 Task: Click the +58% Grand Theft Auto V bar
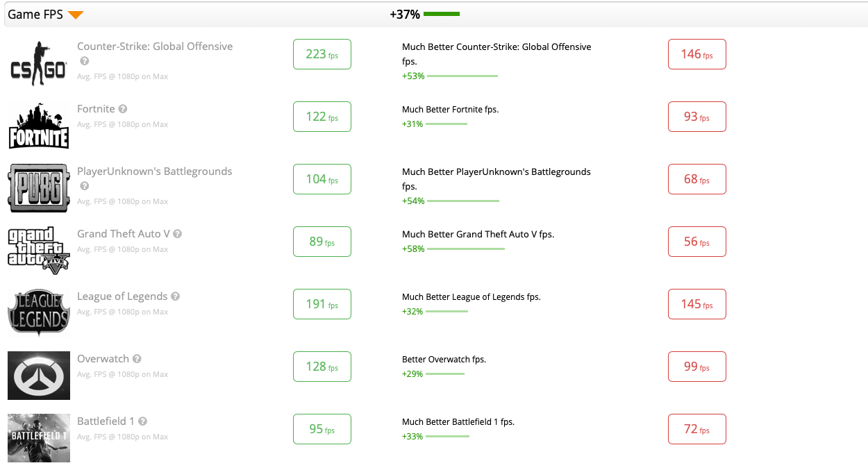465,249
